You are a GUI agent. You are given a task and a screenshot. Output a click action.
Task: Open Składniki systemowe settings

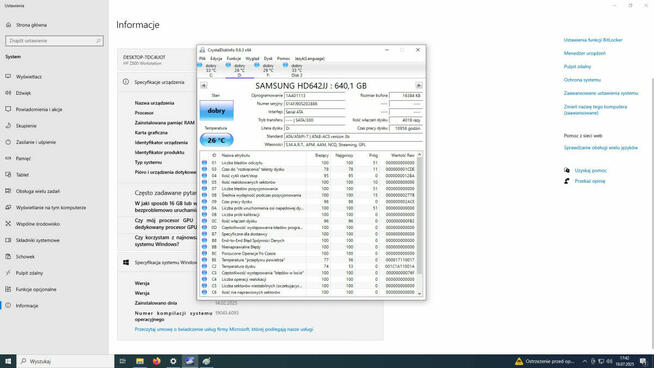pos(38,240)
